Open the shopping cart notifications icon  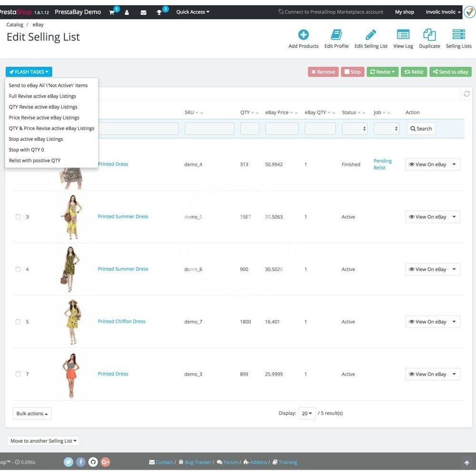112,12
